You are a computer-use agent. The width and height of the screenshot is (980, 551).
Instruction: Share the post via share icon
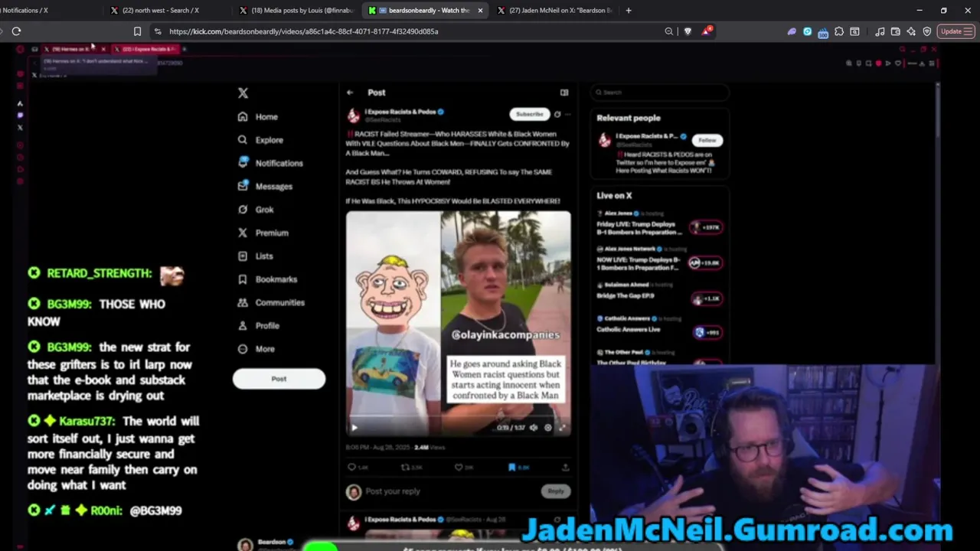(x=565, y=467)
